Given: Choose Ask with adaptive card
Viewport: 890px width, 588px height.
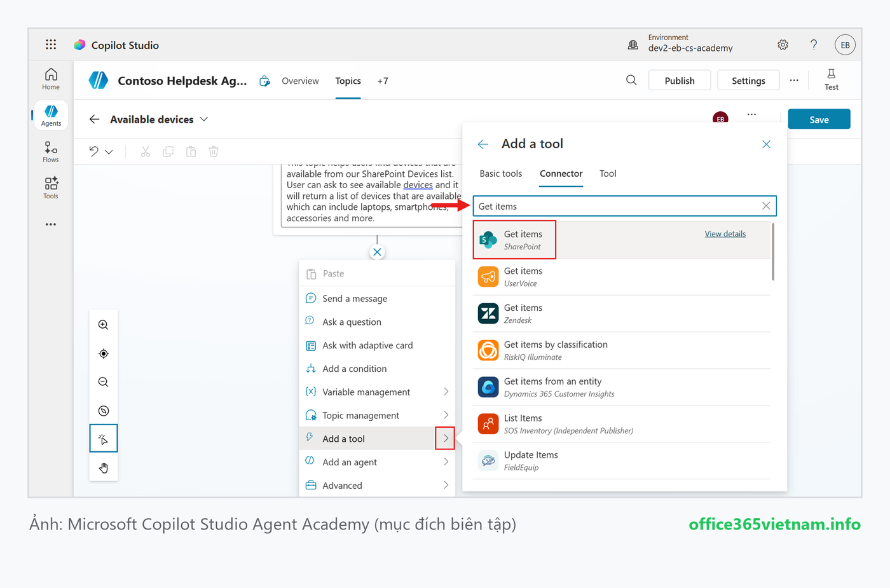Looking at the screenshot, I should point(377,345).
